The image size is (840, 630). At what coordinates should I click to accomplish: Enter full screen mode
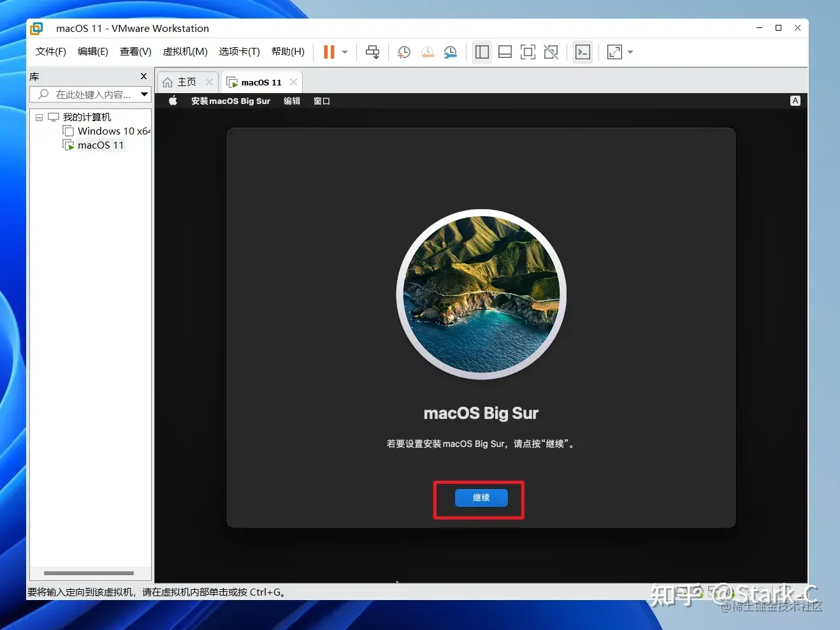point(528,52)
